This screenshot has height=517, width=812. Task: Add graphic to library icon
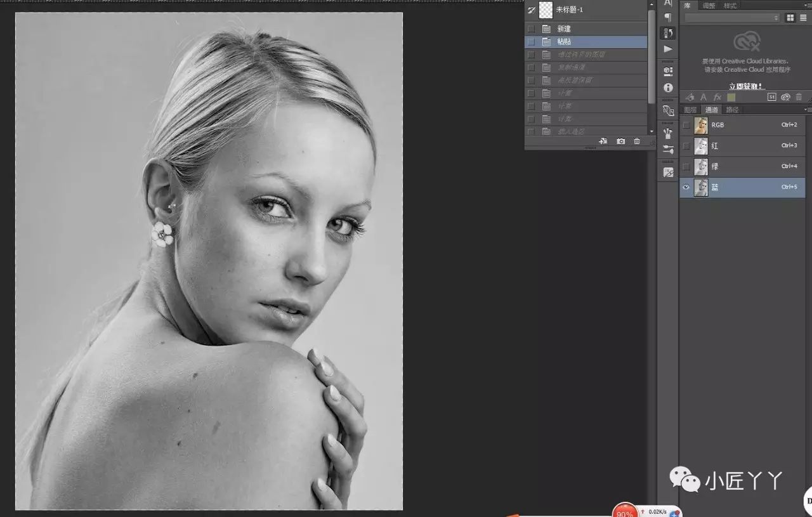click(x=690, y=97)
